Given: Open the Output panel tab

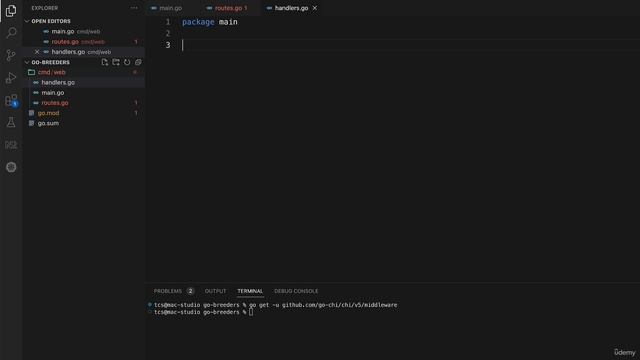Looking at the screenshot, I should 215,291.
